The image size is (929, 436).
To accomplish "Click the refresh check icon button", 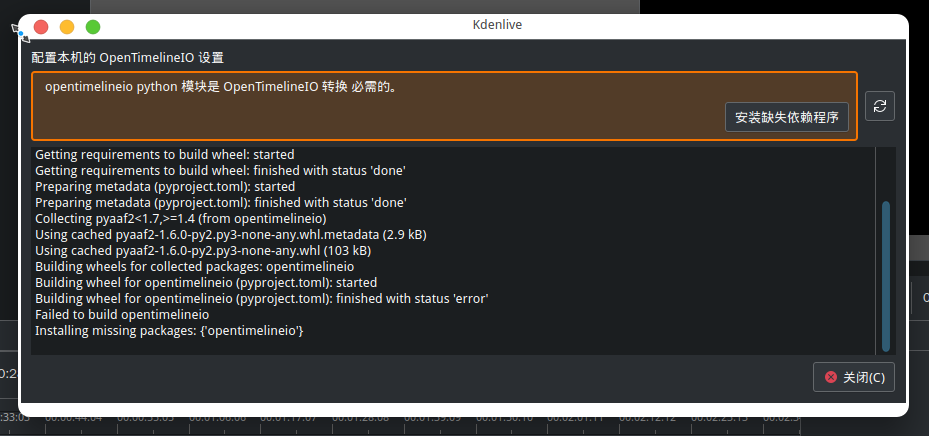I will coord(880,106).
